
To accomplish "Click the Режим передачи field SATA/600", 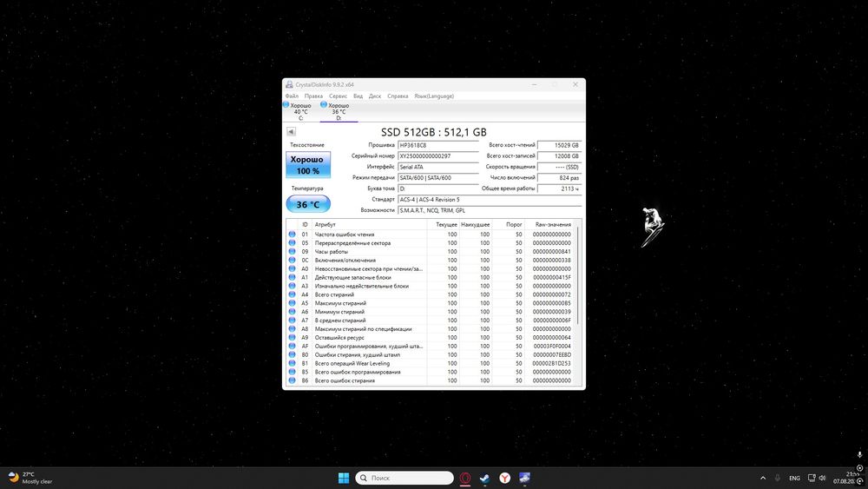I will [438, 178].
